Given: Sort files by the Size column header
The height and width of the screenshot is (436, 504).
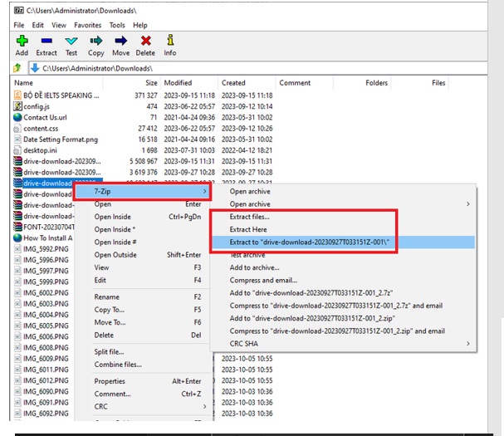Looking at the screenshot, I should coord(151,83).
